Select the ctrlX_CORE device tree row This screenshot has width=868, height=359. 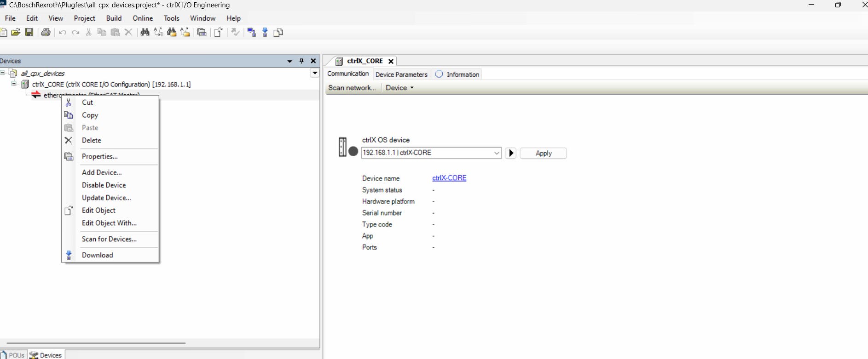pyautogui.click(x=111, y=84)
